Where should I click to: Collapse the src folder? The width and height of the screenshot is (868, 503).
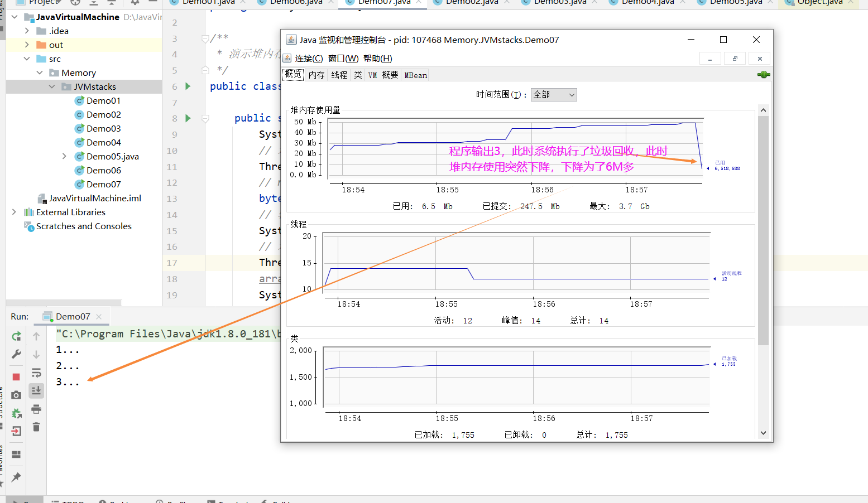click(x=27, y=59)
